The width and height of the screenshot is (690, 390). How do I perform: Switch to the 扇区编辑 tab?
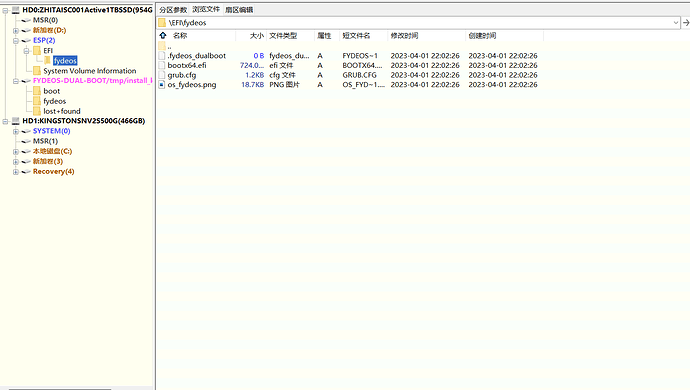click(239, 9)
